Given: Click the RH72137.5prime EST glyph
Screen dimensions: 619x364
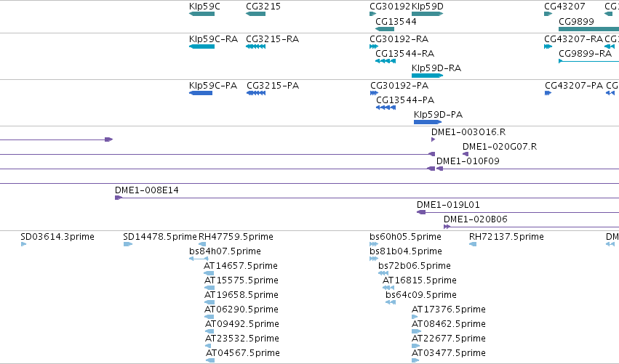Looking at the screenshot, I should [473, 245].
